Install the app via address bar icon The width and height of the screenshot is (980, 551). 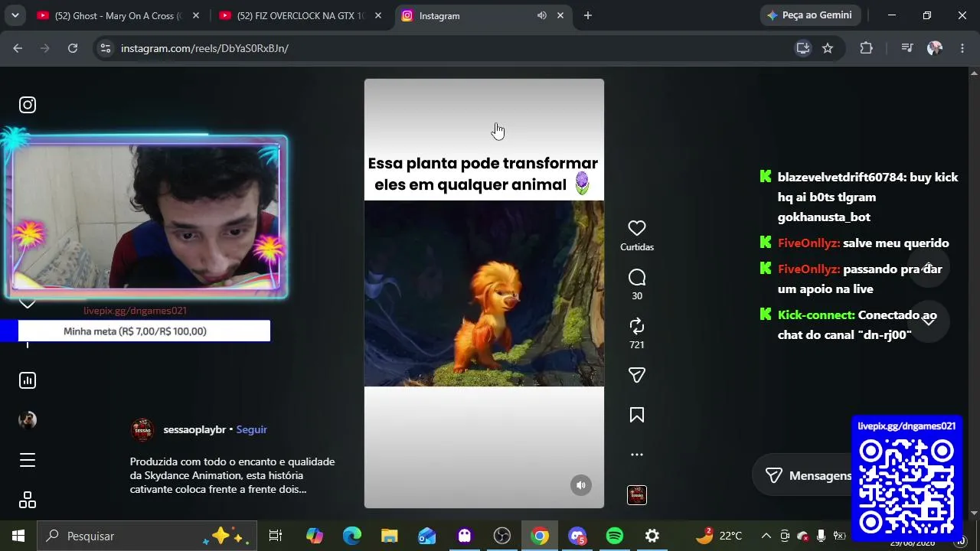(802, 48)
